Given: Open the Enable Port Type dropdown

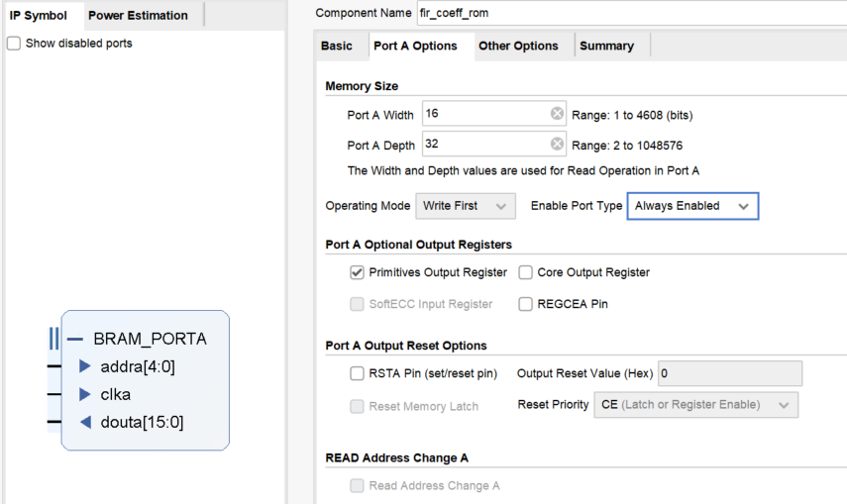Looking at the screenshot, I should point(692,206).
